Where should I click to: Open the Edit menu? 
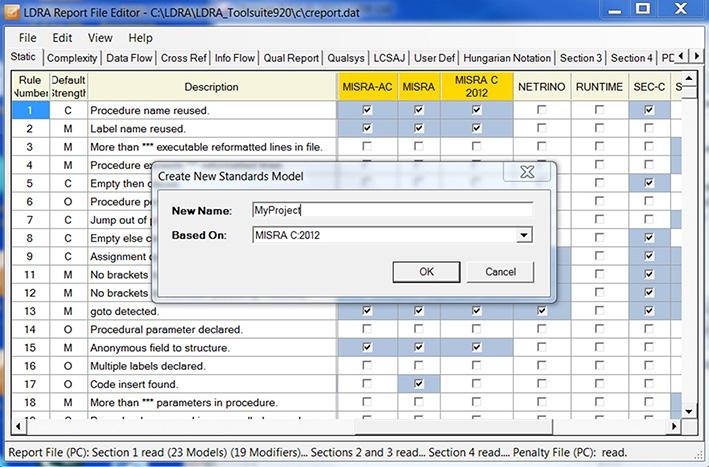pyautogui.click(x=62, y=38)
